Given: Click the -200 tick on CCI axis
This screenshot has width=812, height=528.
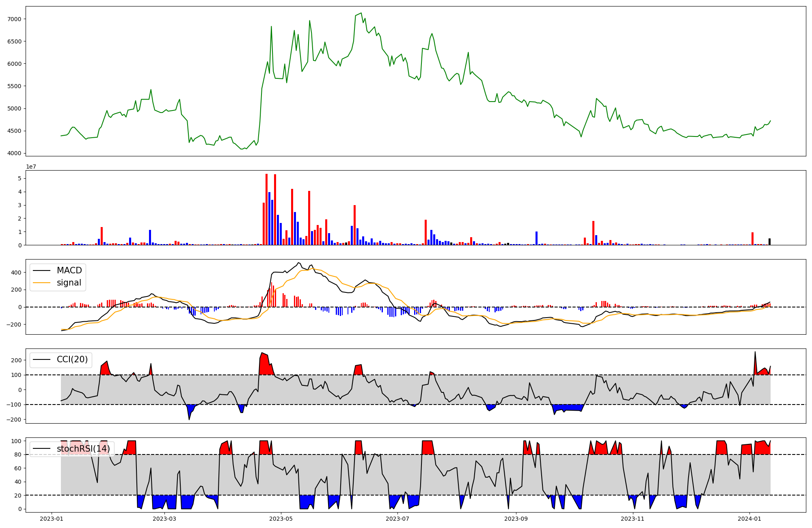Looking at the screenshot, I should coord(14,420).
